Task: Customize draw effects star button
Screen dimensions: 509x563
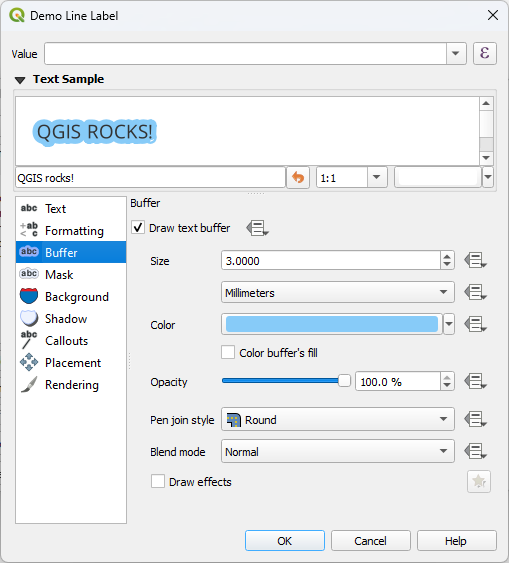Action: [479, 481]
